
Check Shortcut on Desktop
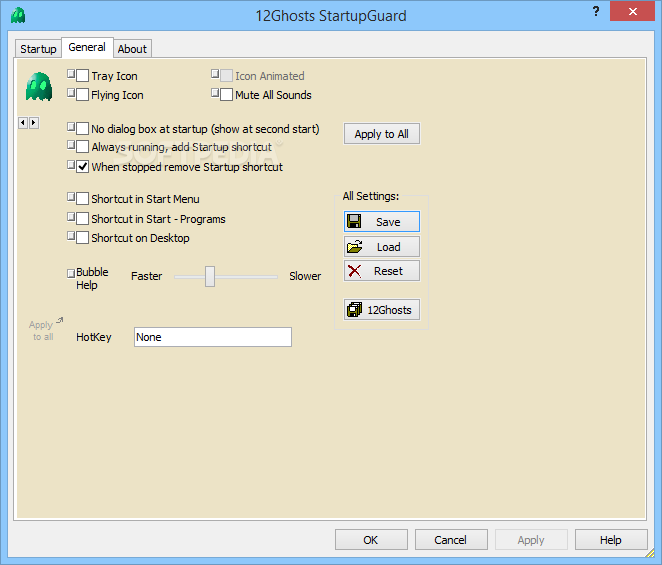(x=83, y=238)
